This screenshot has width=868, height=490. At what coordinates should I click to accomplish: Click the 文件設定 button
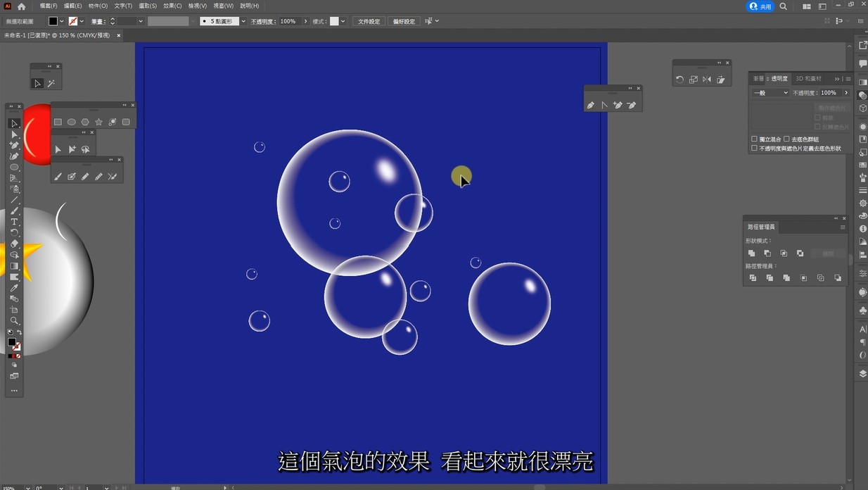click(369, 21)
